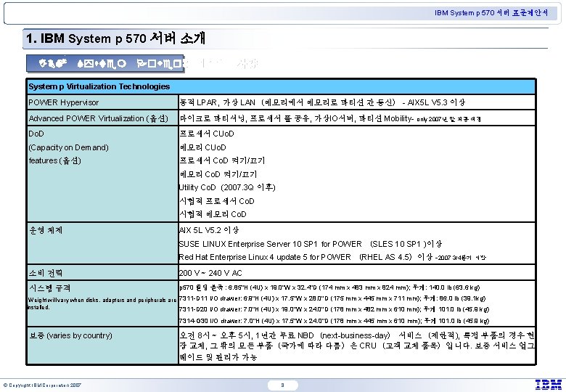This screenshot has height=392, width=566.
Task: Click '(Capacity on Demand)' text
Action: click(x=69, y=147)
